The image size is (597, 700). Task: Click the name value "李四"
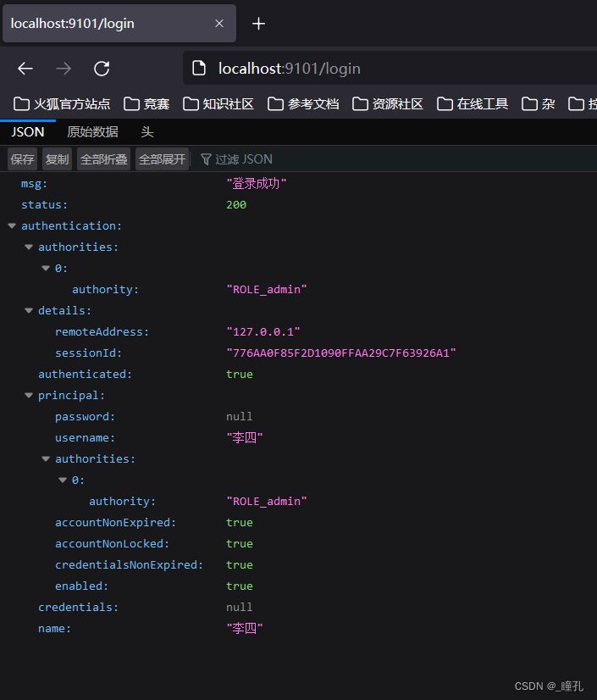[245, 628]
